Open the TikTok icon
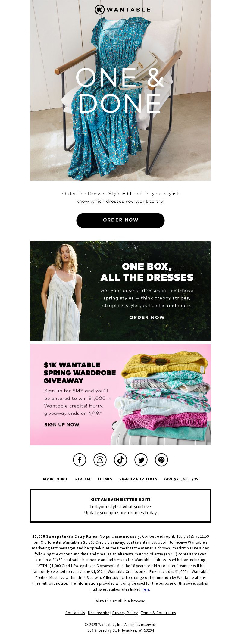Viewport: 241px width, 644px height. [x=120, y=460]
